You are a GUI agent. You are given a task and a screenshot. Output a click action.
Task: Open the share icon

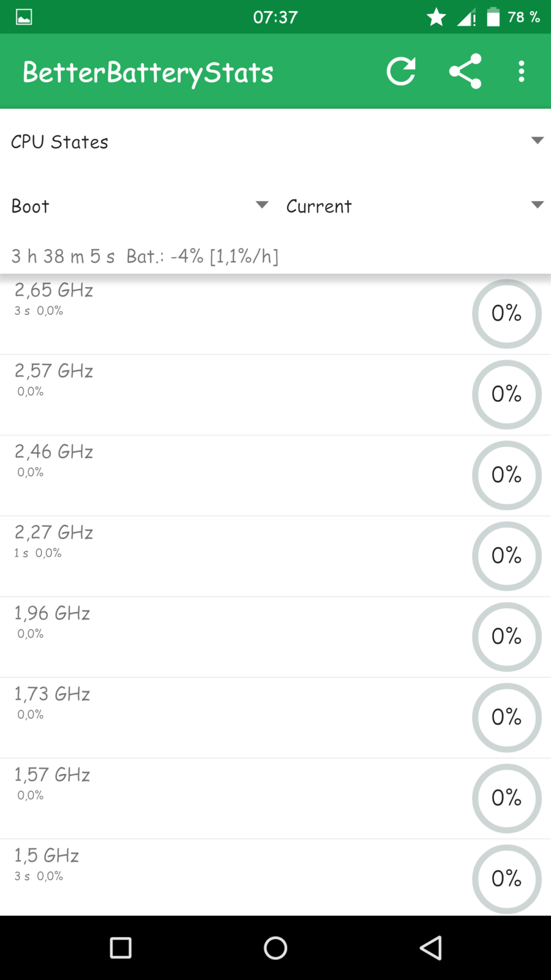point(465,72)
